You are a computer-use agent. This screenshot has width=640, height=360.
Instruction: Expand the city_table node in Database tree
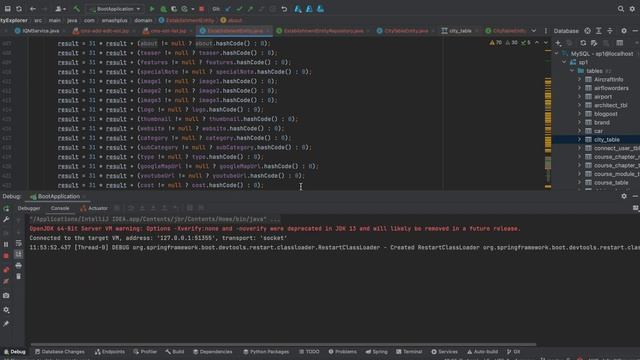pyautogui.click(x=579, y=139)
